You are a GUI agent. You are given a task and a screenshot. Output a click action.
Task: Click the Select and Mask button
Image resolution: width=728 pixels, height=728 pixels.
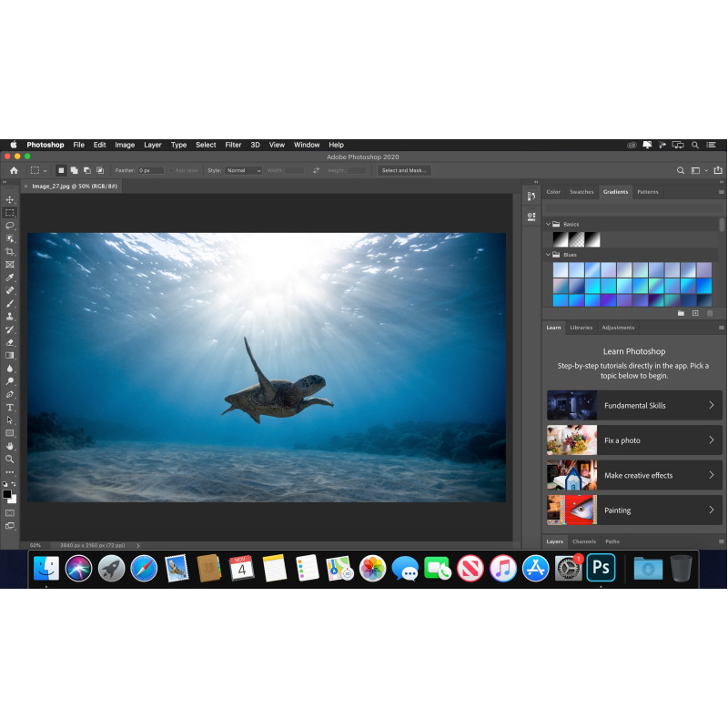pyautogui.click(x=405, y=170)
